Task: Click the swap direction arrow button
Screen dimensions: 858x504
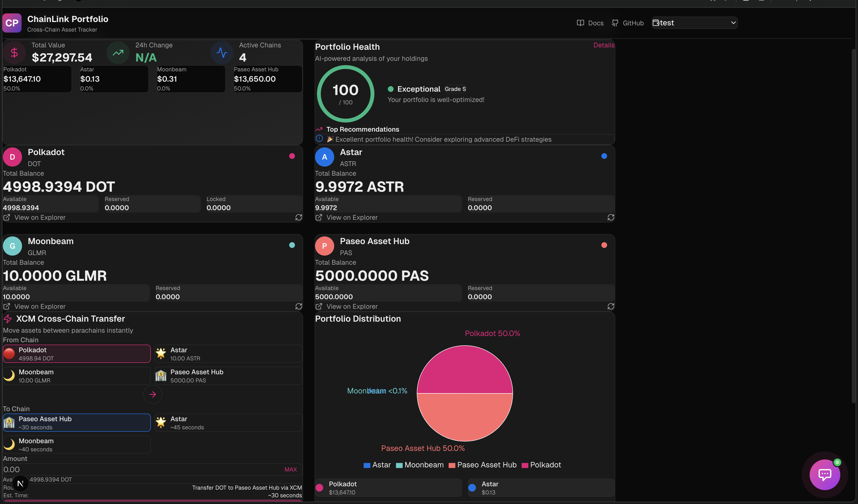Action: [x=152, y=394]
